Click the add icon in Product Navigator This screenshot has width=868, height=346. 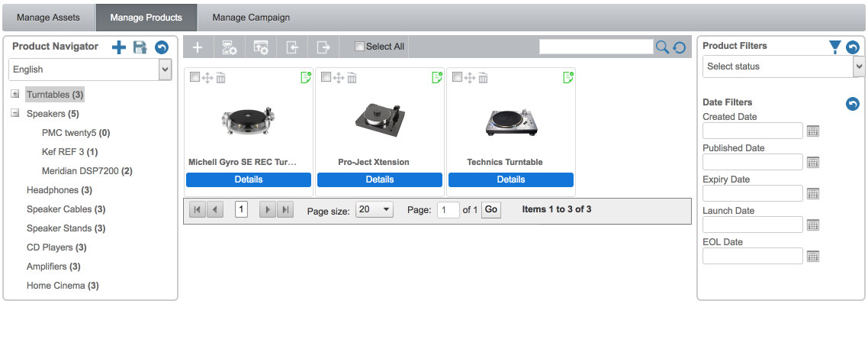pyautogui.click(x=119, y=47)
